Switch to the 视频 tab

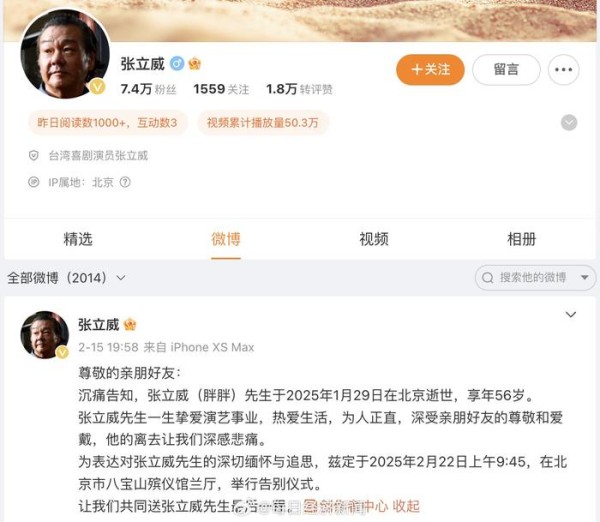click(x=374, y=239)
